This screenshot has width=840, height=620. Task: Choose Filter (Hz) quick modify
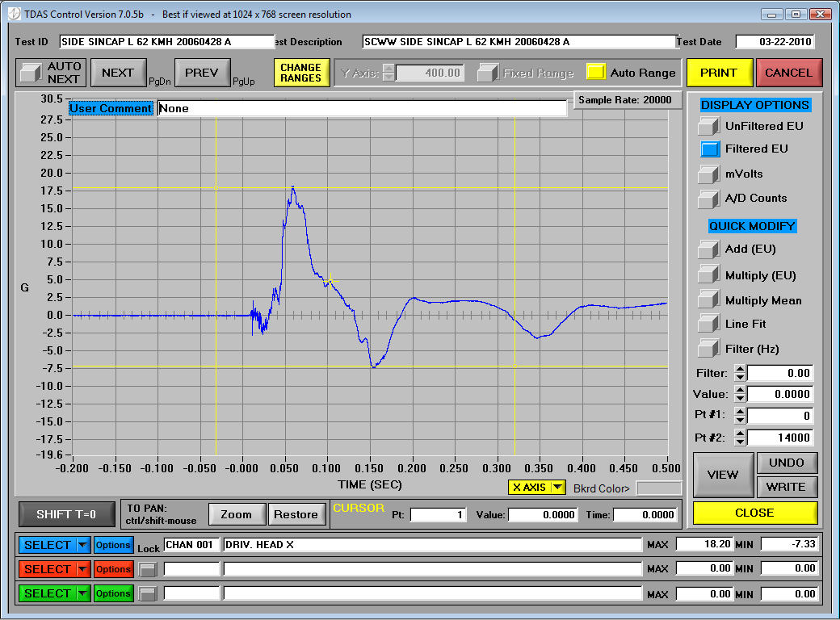pos(709,349)
